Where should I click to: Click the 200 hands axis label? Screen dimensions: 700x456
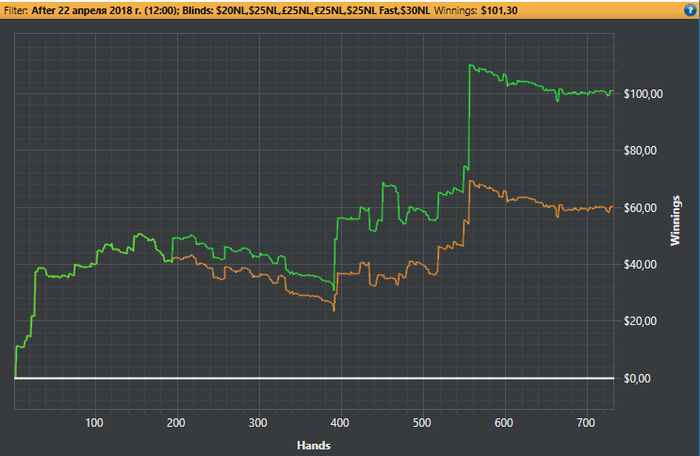176,423
